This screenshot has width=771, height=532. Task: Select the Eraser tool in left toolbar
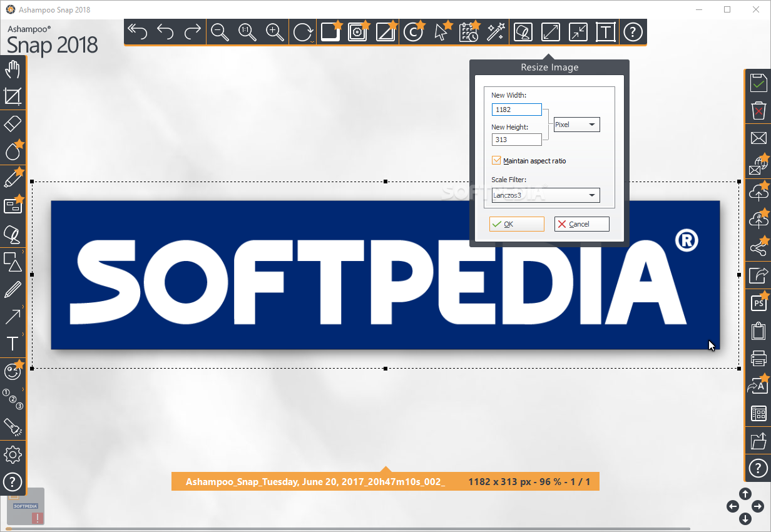point(13,123)
